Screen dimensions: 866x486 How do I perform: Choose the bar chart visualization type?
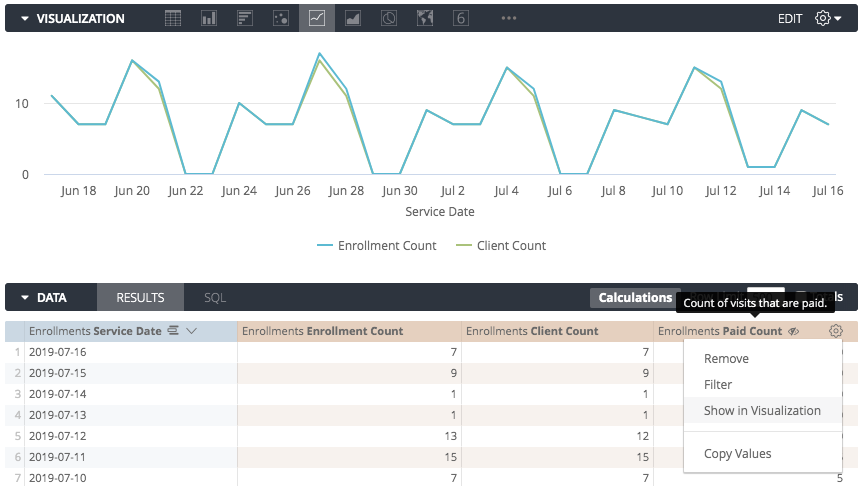point(245,18)
